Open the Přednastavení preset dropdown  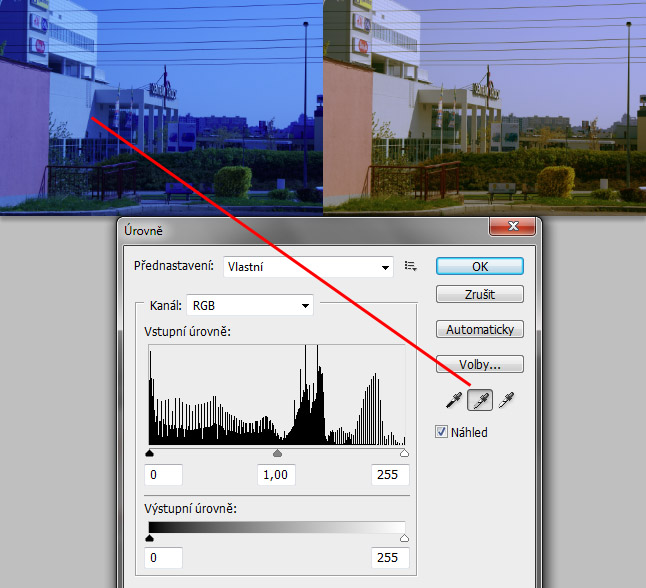pos(308,267)
